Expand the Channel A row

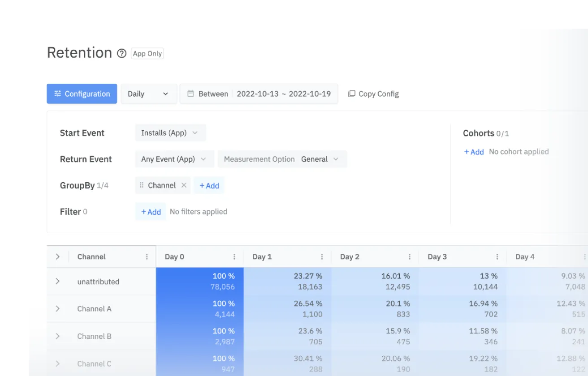(57, 308)
